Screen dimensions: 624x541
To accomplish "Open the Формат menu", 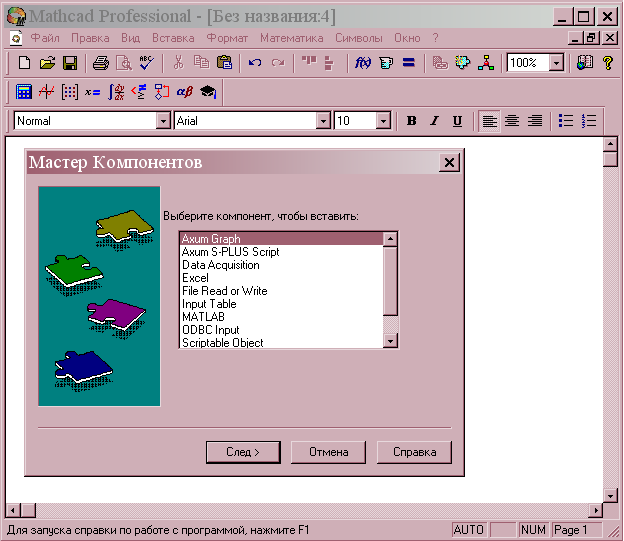I will tap(227, 38).
